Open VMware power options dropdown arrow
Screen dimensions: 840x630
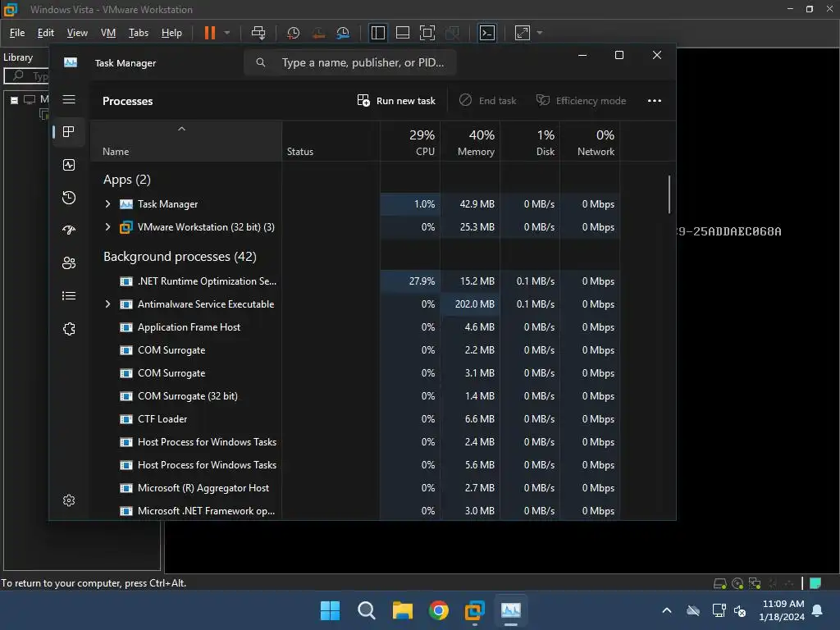tap(227, 33)
